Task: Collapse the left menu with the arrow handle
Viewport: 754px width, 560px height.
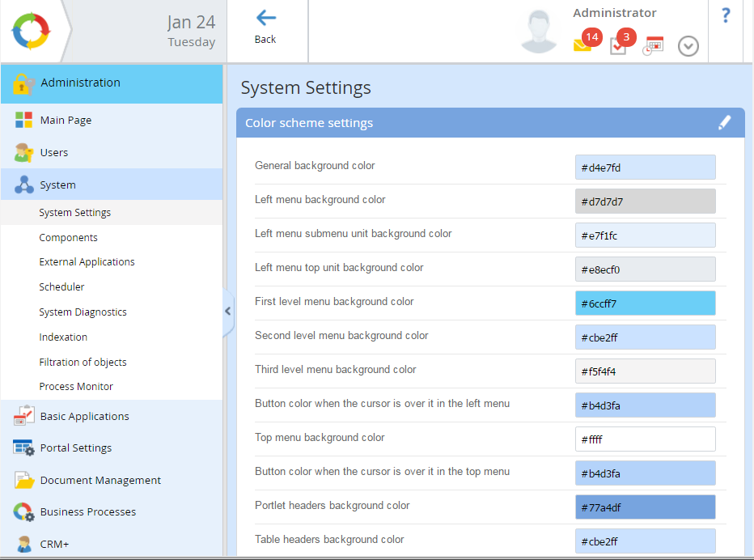Action: click(228, 312)
